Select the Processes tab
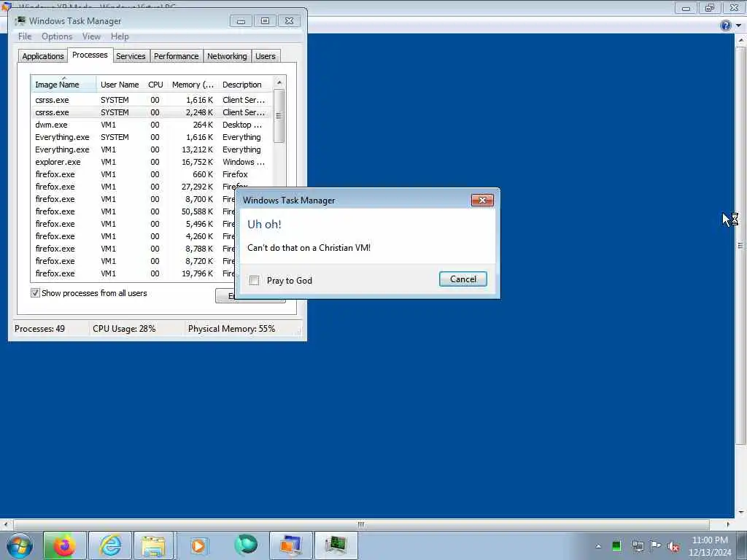The height and width of the screenshot is (560, 747). [90, 55]
